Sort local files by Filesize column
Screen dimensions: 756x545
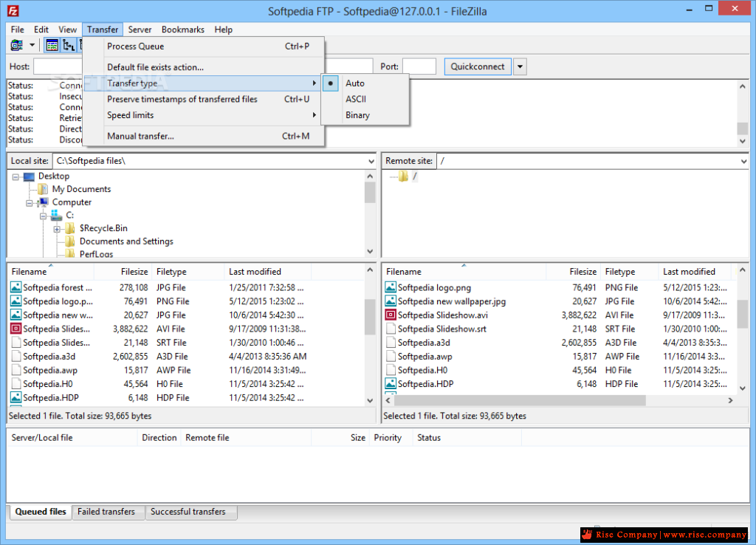[x=123, y=272]
